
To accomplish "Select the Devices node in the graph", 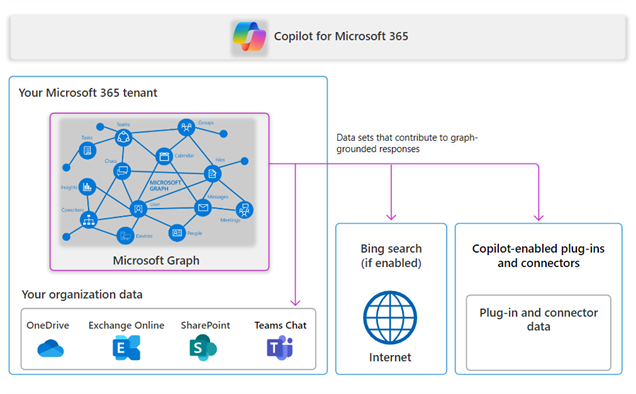I will 125,235.
